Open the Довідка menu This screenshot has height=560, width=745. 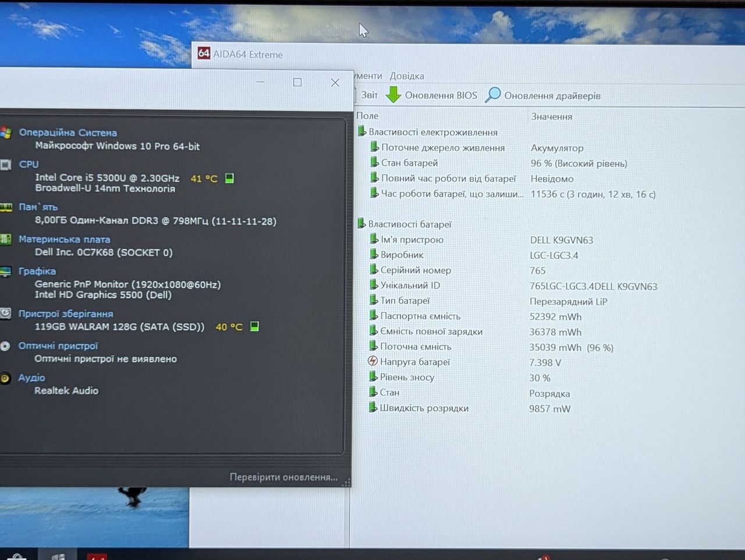[x=407, y=76]
